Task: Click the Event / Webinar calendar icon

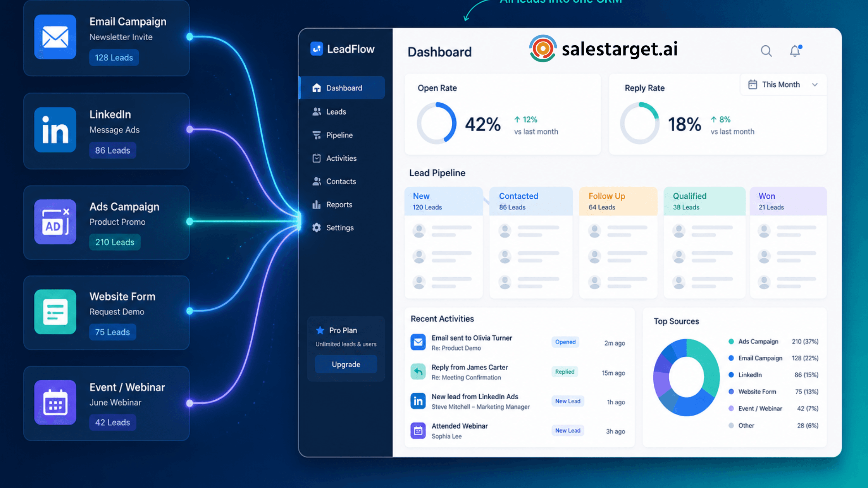Action: tap(55, 402)
